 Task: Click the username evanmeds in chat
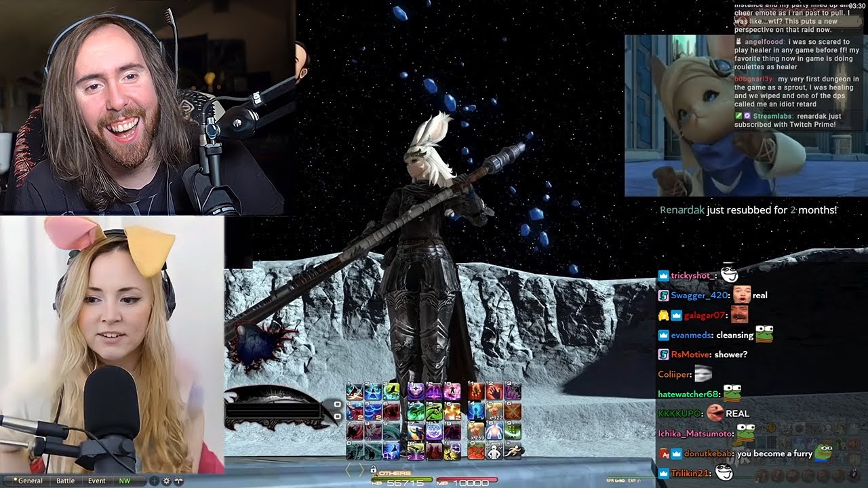point(691,335)
